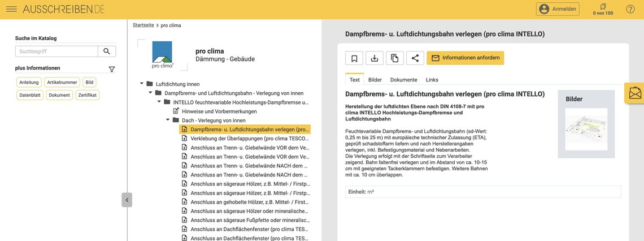This screenshot has width=644, height=241.
Task: Open the hamburger main menu
Action: pos(12,9)
